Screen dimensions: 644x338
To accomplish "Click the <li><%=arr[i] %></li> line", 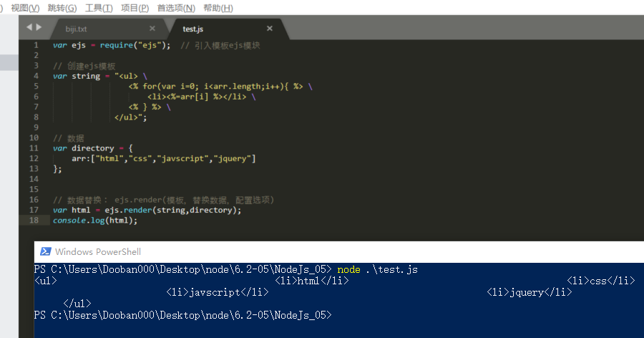I will [x=197, y=97].
